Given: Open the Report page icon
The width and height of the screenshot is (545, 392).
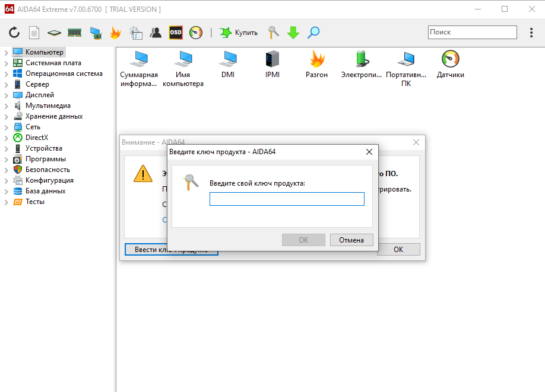Looking at the screenshot, I should 34,33.
